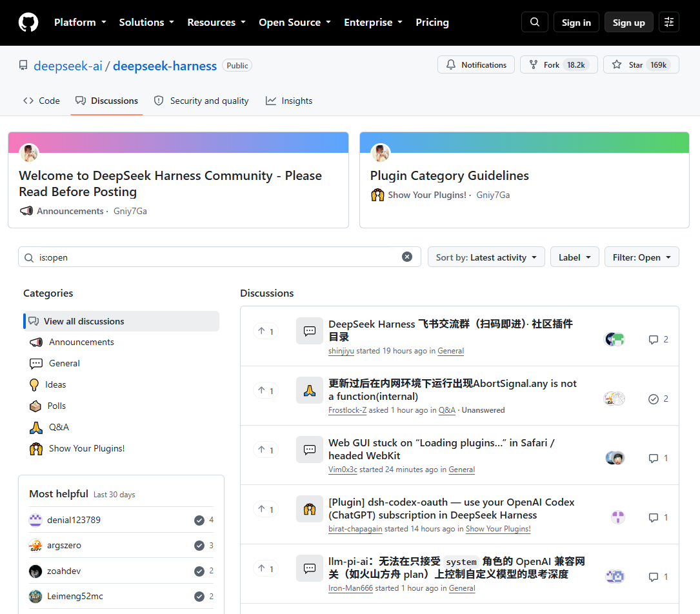Click the author avatar on Welcome announcement card
Image resolution: width=700 pixels, height=614 pixels.
point(30,153)
